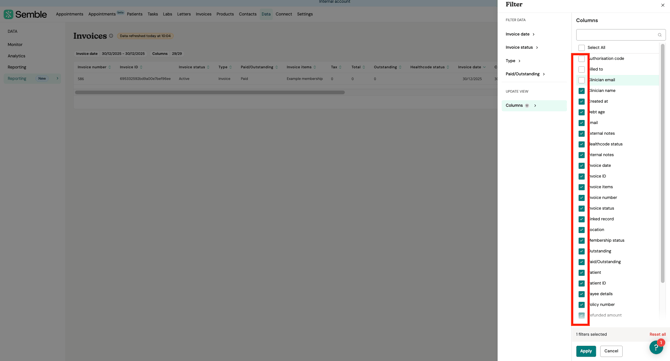
Task: Go to Invoices in top navigation
Action: click(x=203, y=14)
